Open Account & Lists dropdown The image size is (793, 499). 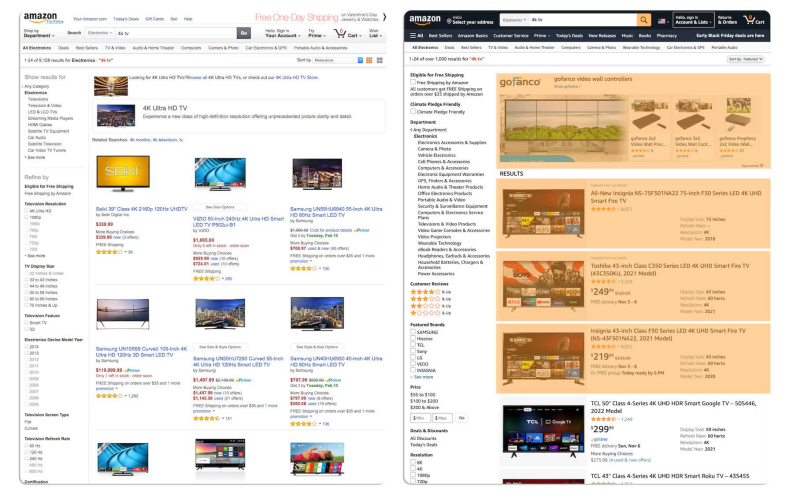(x=691, y=20)
